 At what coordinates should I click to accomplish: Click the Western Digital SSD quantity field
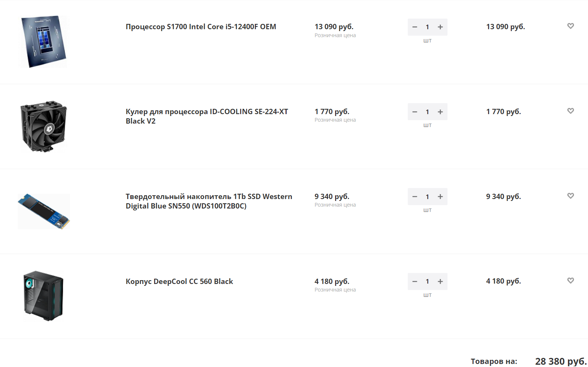tap(427, 197)
